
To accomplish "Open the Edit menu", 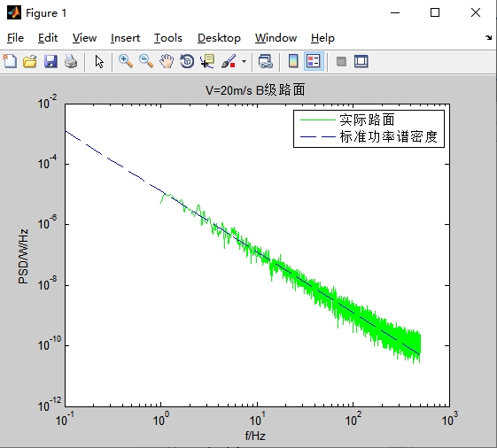I will (x=48, y=38).
